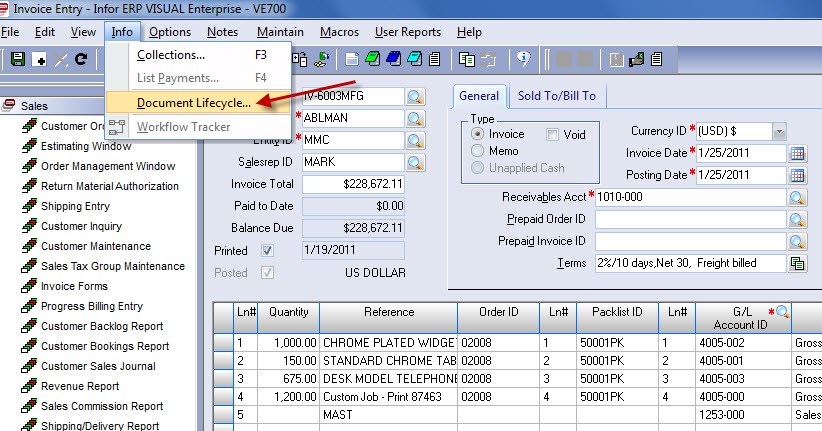
Task: Click the lookup icon next to IV-6003MFG
Action: coord(415,96)
